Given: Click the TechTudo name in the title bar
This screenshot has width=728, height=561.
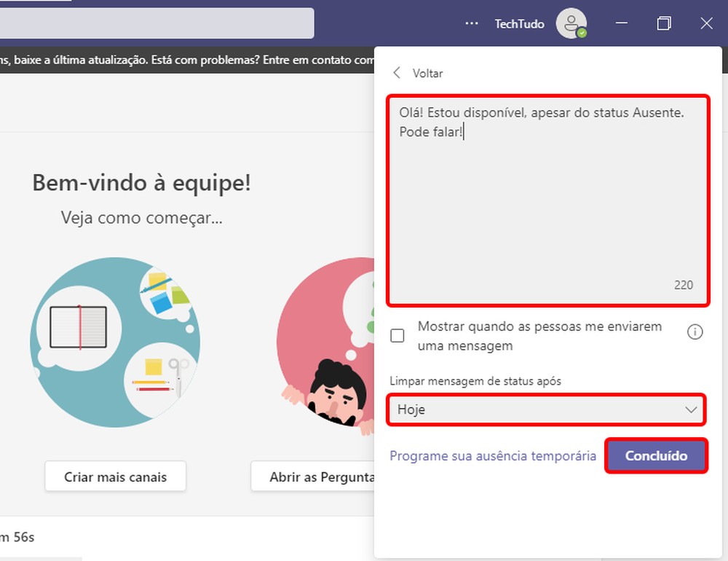Looking at the screenshot, I should click(x=518, y=23).
